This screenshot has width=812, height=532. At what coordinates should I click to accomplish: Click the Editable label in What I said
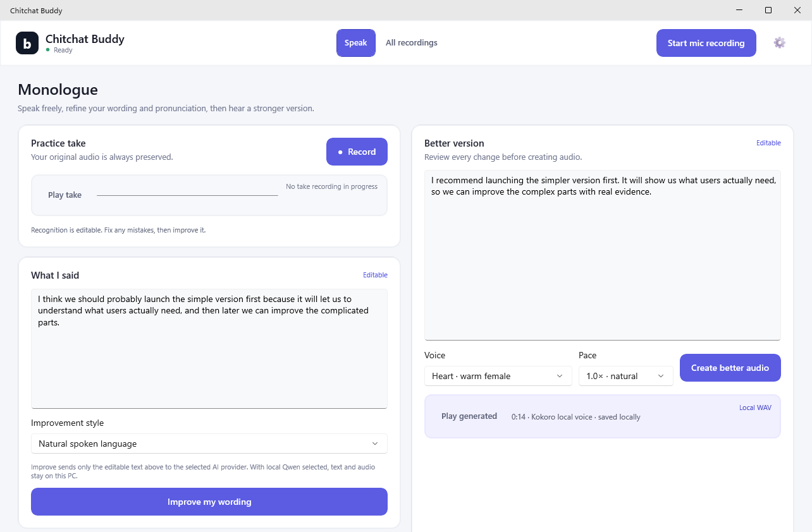tap(375, 275)
